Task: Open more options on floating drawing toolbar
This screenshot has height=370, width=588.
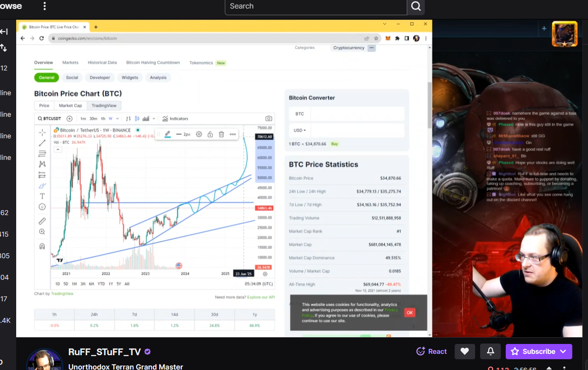Action: tap(232, 134)
